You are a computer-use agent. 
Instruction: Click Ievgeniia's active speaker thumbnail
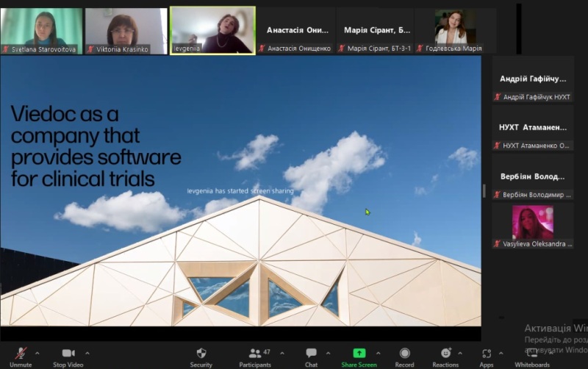(212, 29)
